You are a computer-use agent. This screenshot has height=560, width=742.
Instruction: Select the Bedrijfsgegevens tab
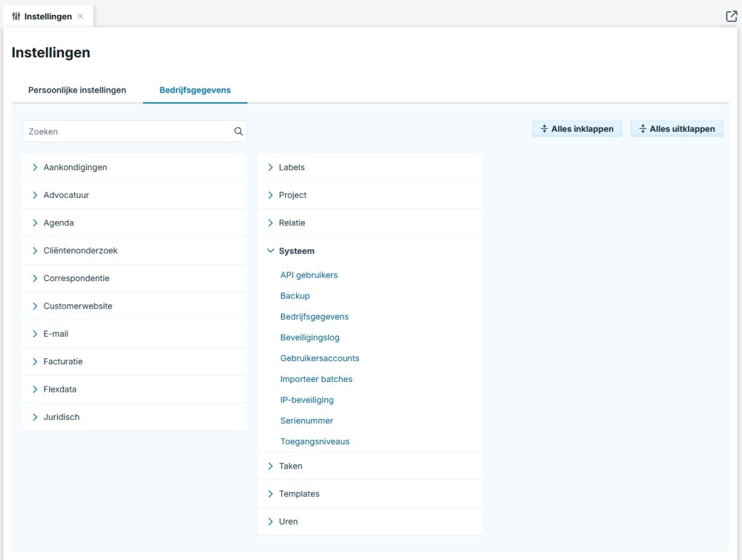tap(195, 90)
